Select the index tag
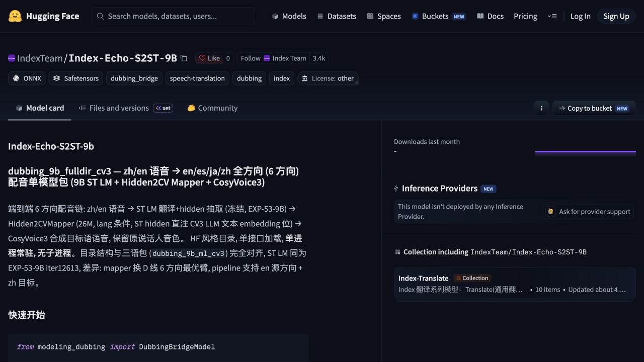This screenshot has height=362, width=644. point(282,78)
